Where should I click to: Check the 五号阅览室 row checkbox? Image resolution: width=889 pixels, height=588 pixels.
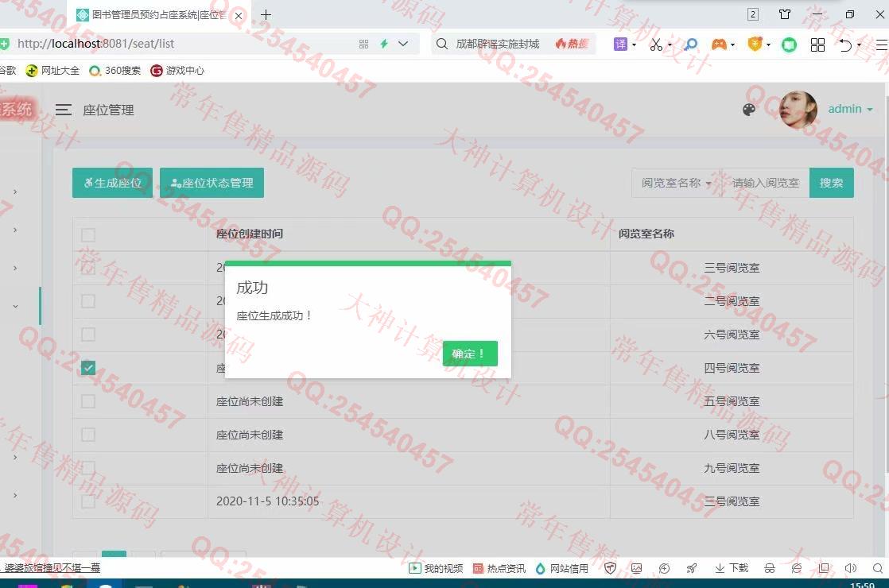coord(88,401)
